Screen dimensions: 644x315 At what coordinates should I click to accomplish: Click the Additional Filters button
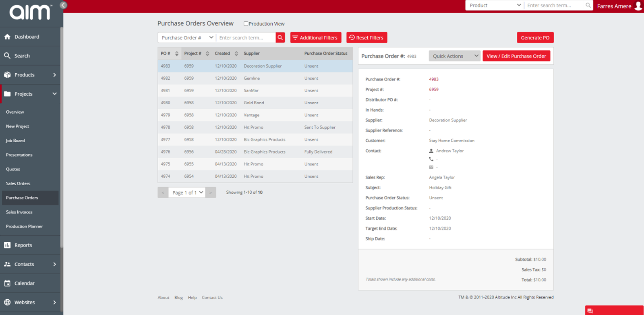(x=316, y=37)
